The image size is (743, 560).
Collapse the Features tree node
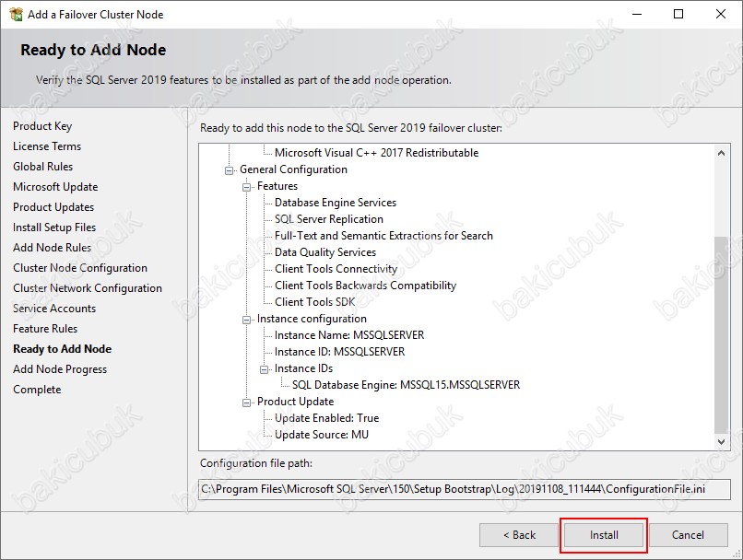click(246, 187)
